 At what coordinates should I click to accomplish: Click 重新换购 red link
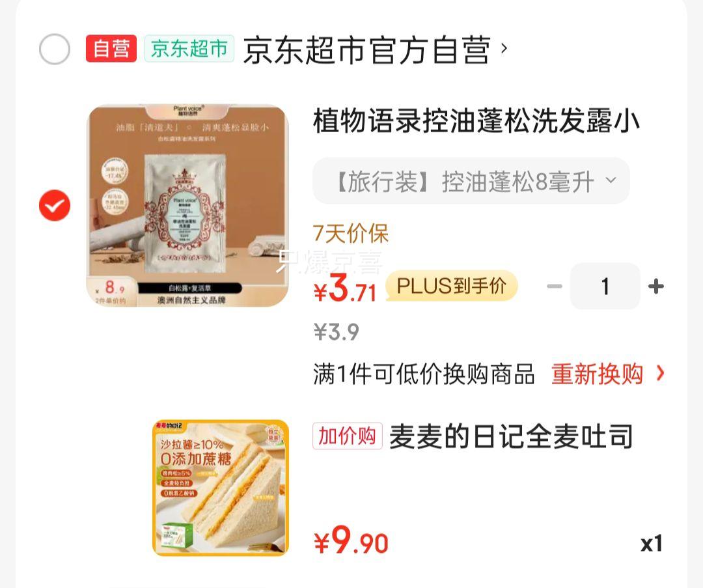597,374
